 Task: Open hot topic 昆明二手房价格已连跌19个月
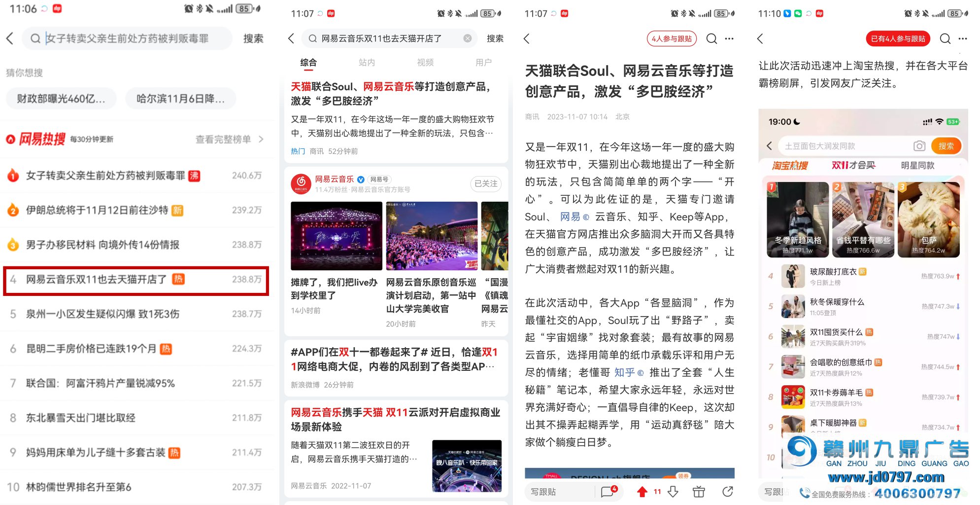pyautogui.click(x=135, y=349)
